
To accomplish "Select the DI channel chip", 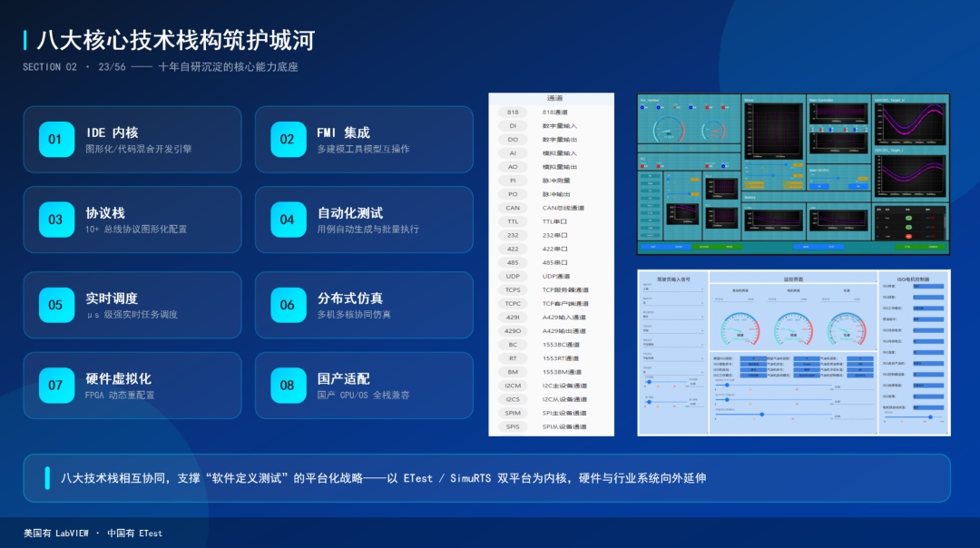I will pos(513,125).
